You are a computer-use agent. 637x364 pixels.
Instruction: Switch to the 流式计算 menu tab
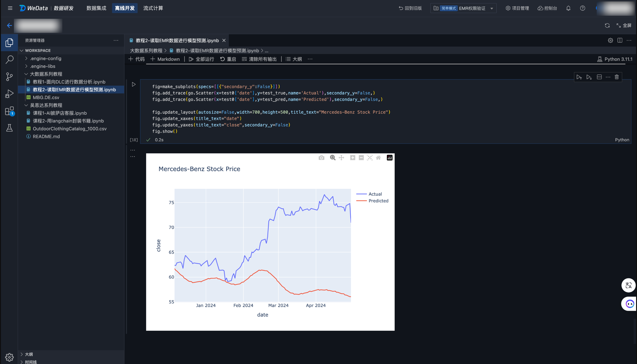pyautogui.click(x=153, y=8)
